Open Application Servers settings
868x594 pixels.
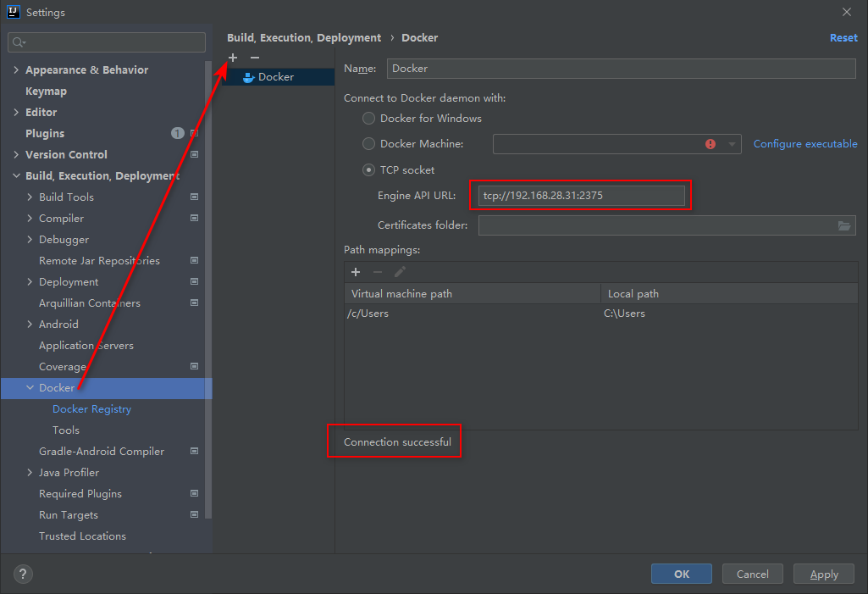point(86,345)
